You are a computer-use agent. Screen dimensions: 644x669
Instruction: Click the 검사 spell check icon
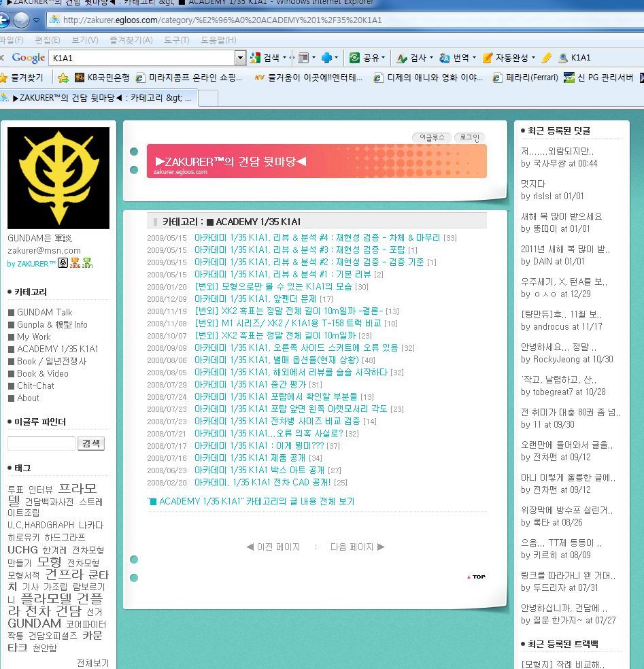point(401,58)
